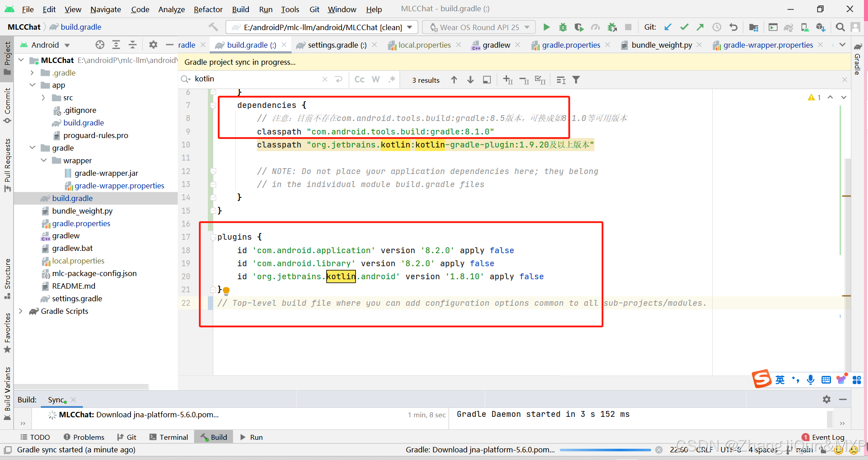Screen dimensions: 868x460
Task: Open the Terminal tool window
Action: (x=169, y=437)
